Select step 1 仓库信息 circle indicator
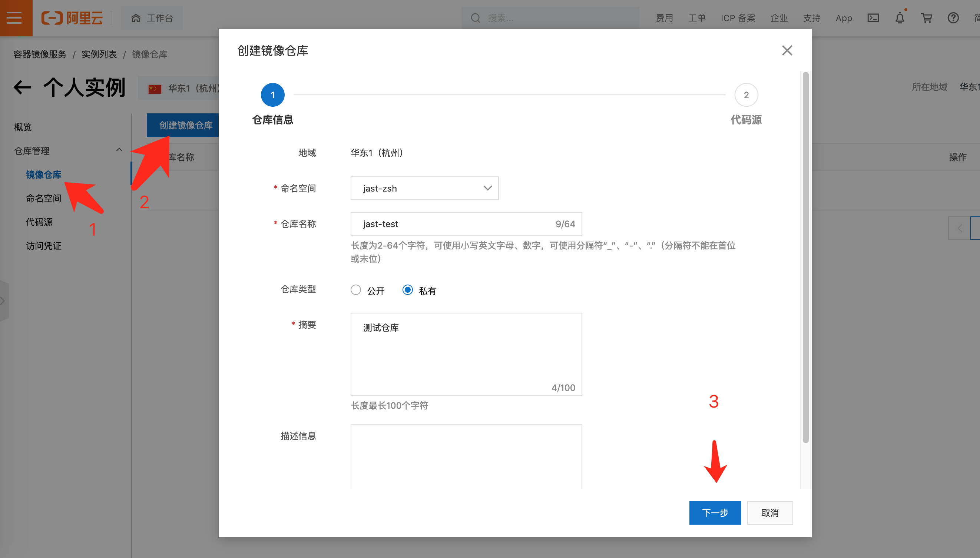This screenshot has height=558, width=980. (x=272, y=94)
